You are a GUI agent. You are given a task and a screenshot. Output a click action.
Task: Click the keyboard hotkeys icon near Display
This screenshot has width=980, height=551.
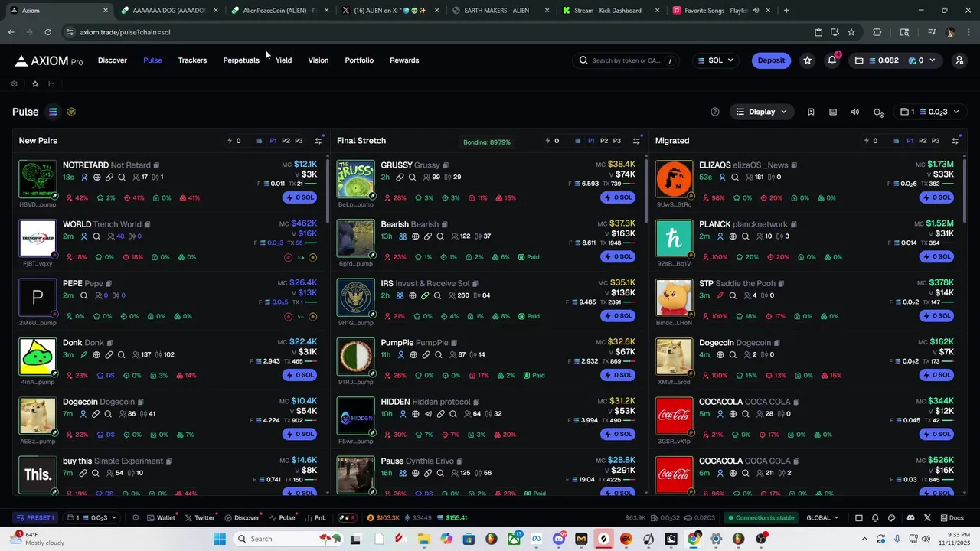pos(833,112)
